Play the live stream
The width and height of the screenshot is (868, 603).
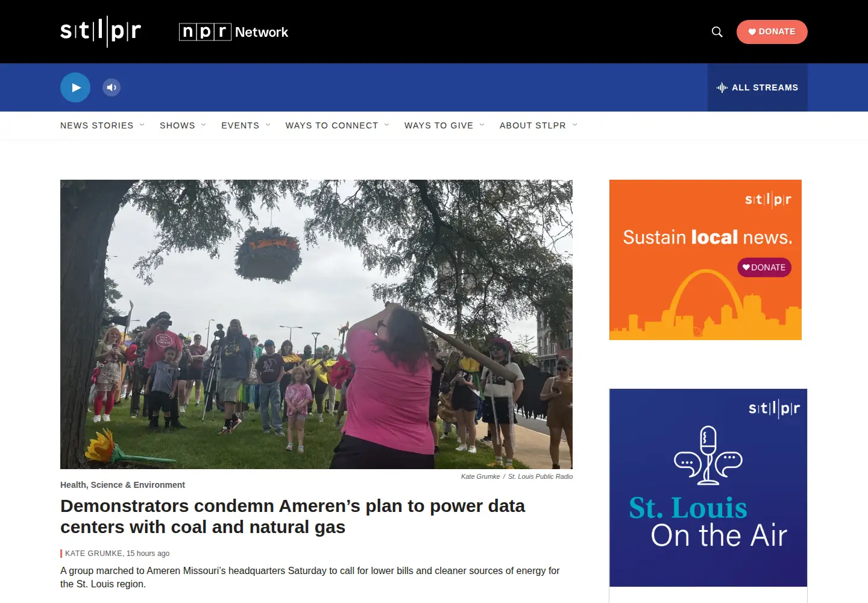tap(75, 87)
